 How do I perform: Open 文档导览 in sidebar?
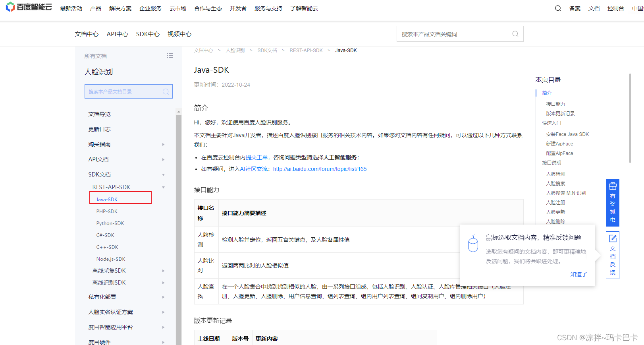coord(99,114)
